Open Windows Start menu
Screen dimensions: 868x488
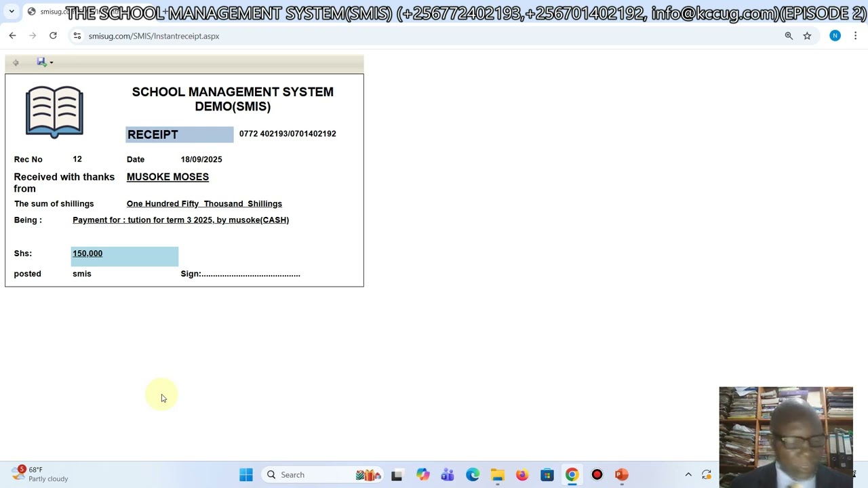(246, 475)
